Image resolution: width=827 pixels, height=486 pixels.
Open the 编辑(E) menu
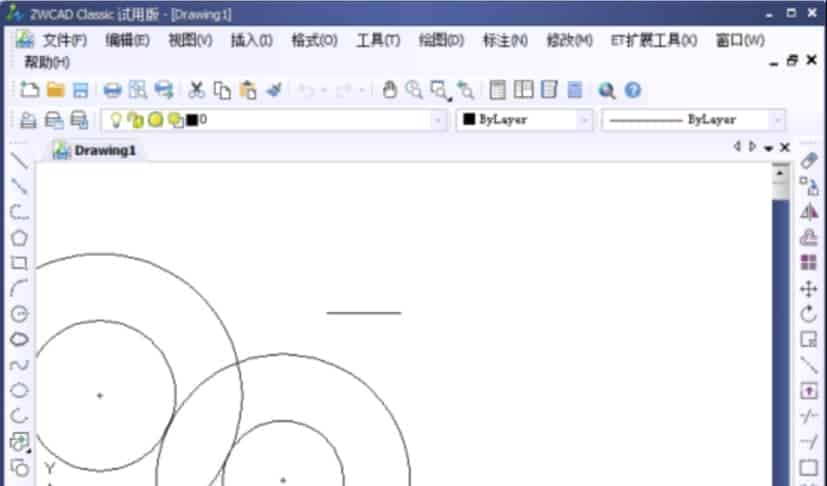click(127, 40)
